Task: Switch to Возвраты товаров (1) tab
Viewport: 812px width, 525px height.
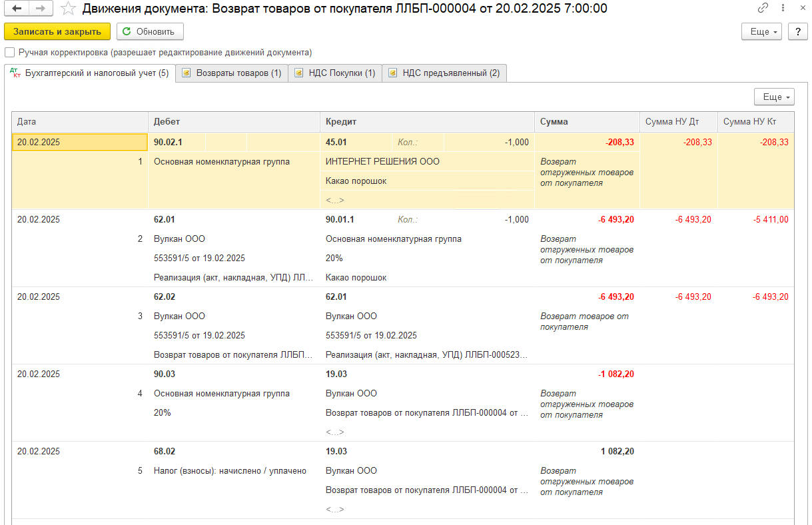Action: tap(232, 73)
